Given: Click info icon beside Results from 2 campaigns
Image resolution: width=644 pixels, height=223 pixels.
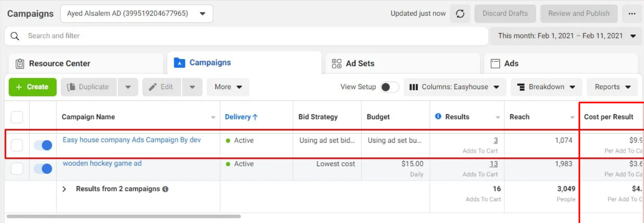Looking at the screenshot, I should pyautogui.click(x=165, y=189).
